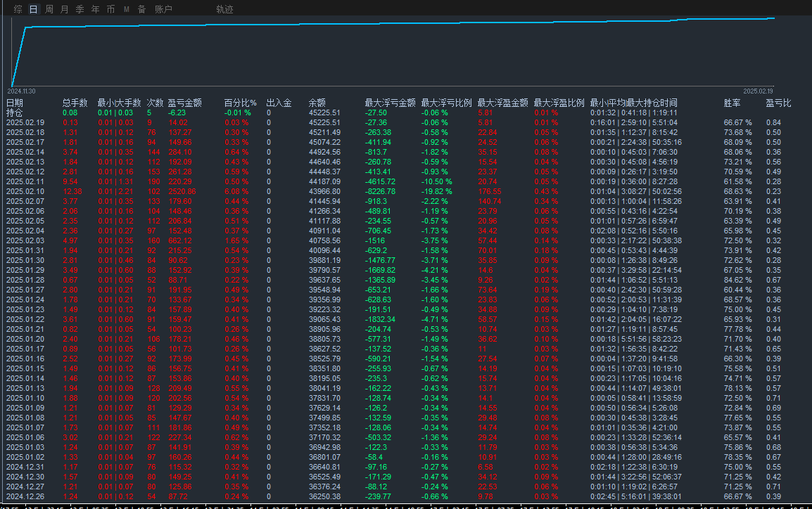Select the 2025.02.10 date row
The height and width of the screenshot is (509, 812).
[25, 191]
